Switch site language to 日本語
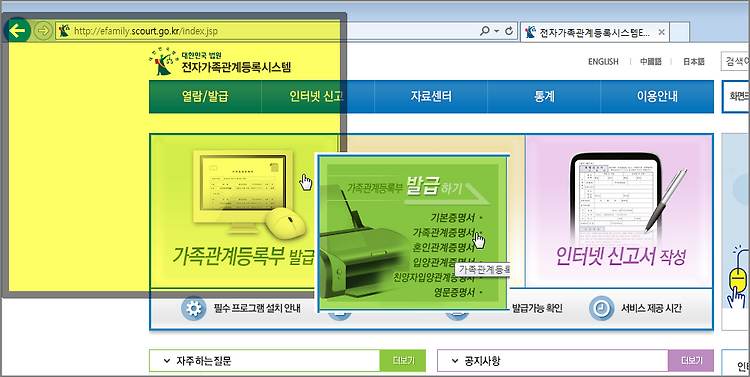750x377 pixels. pyautogui.click(x=694, y=62)
